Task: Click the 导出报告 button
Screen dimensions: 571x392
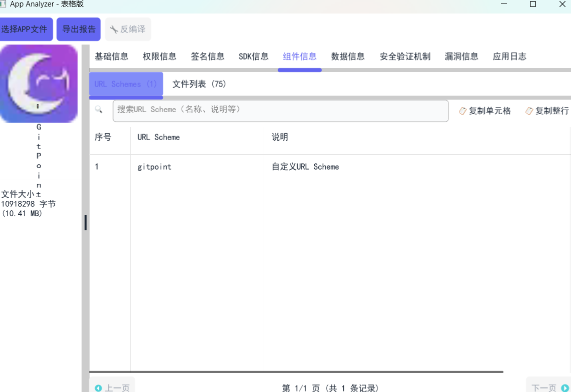Action: pos(78,29)
